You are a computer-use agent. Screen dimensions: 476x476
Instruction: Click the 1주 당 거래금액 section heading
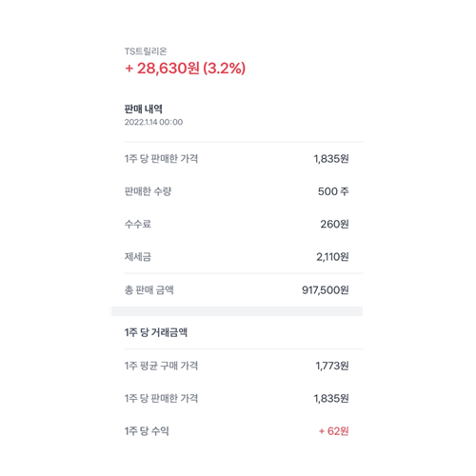(x=156, y=332)
